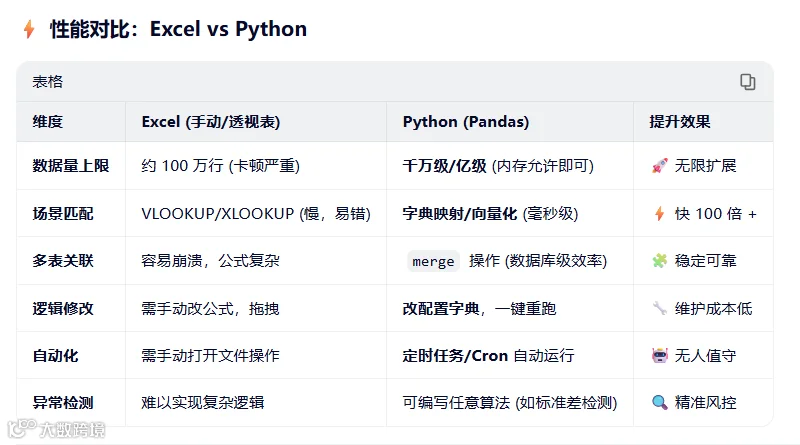
Task: Click the robot icon beside 无人值守
Action: point(659,355)
